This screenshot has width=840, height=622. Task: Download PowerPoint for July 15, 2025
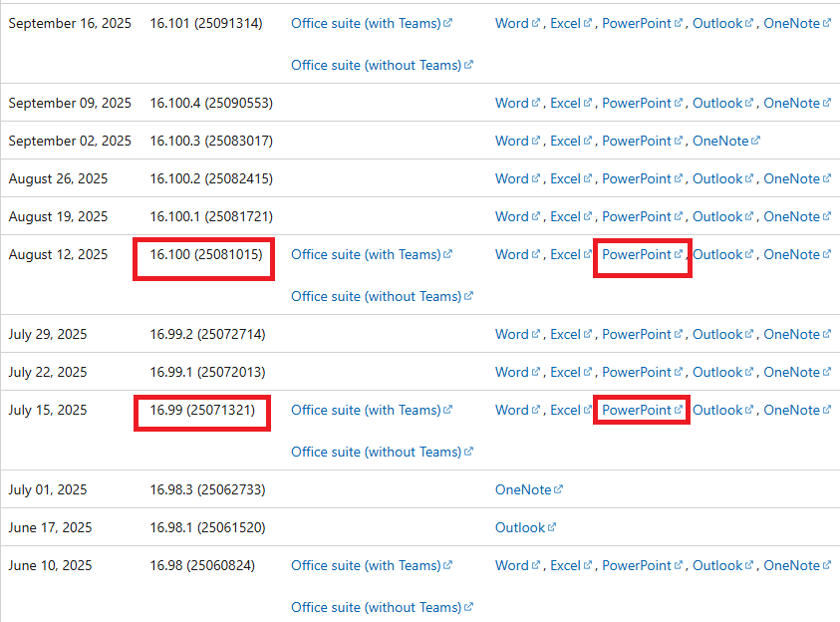coord(643,411)
